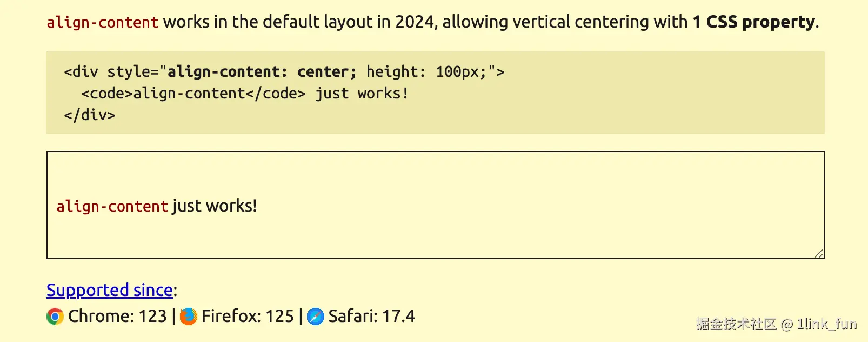Viewport: 868px width, 342px height.
Task: Click the Firefox: 125 version label
Action: pyautogui.click(x=248, y=316)
